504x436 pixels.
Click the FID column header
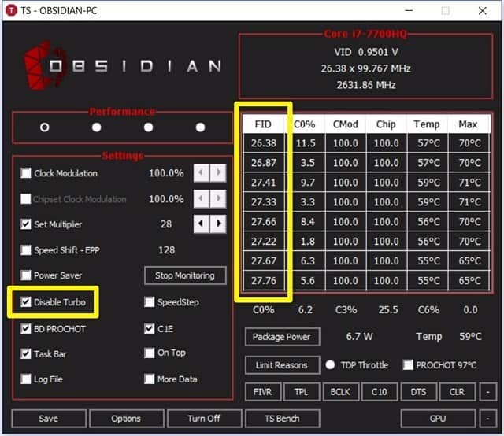[263, 124]
